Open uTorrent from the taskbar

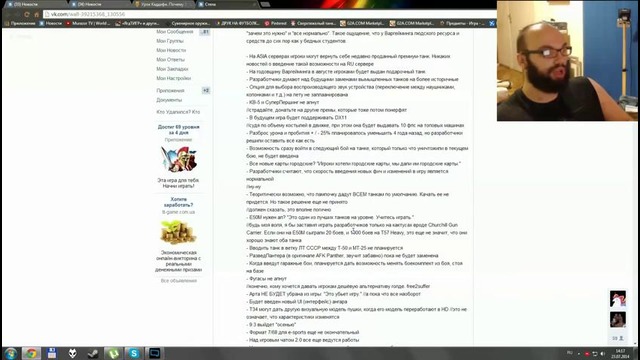coord(113,353)
